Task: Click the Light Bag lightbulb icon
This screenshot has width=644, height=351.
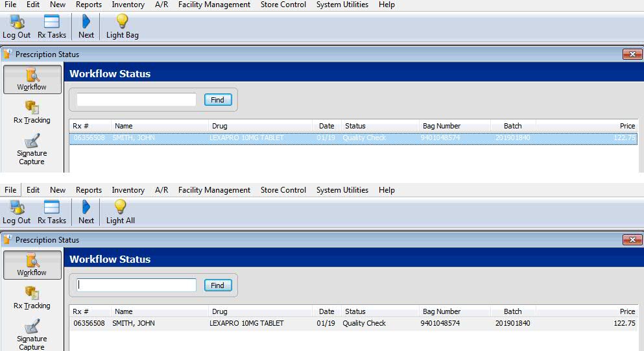Action: point(122,21)
